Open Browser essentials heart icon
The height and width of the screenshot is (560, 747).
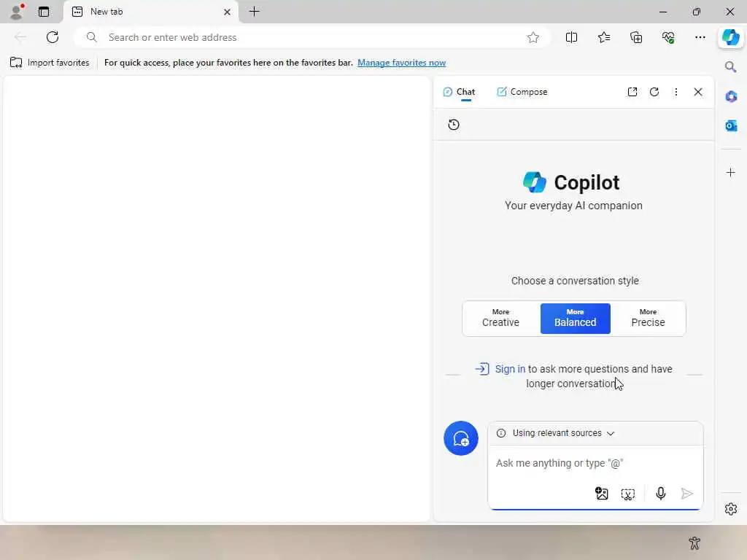point(668,37)
